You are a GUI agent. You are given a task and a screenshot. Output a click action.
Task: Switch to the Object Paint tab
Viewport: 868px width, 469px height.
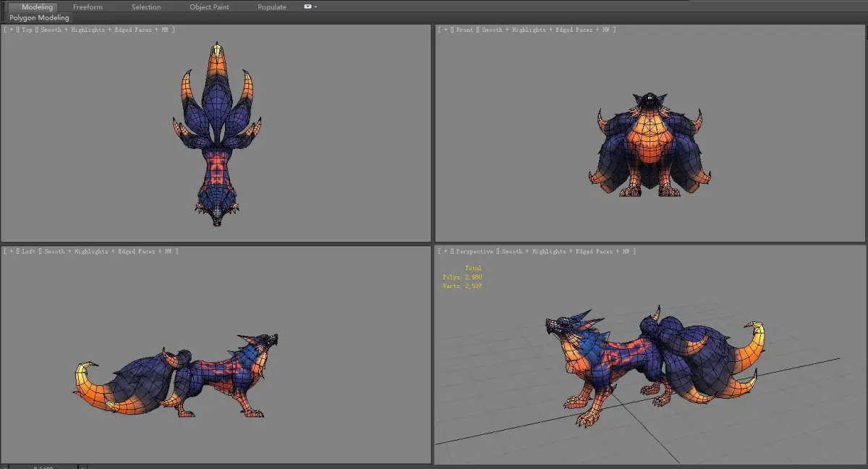point(209,7)
